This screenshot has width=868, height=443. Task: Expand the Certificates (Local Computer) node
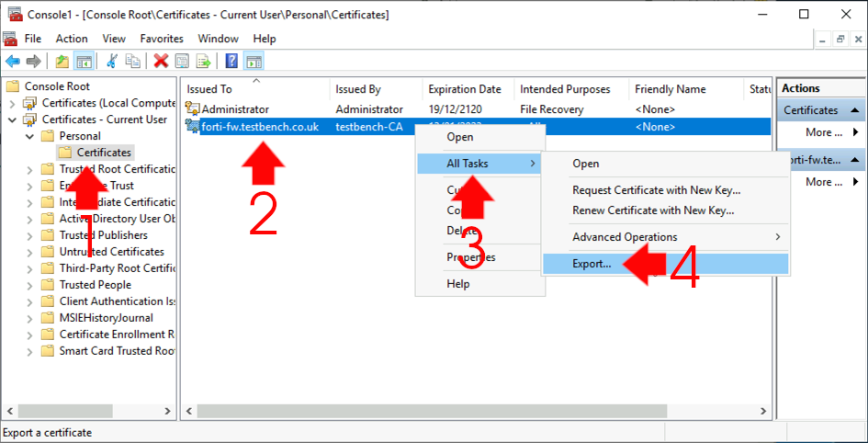point(13,103)
